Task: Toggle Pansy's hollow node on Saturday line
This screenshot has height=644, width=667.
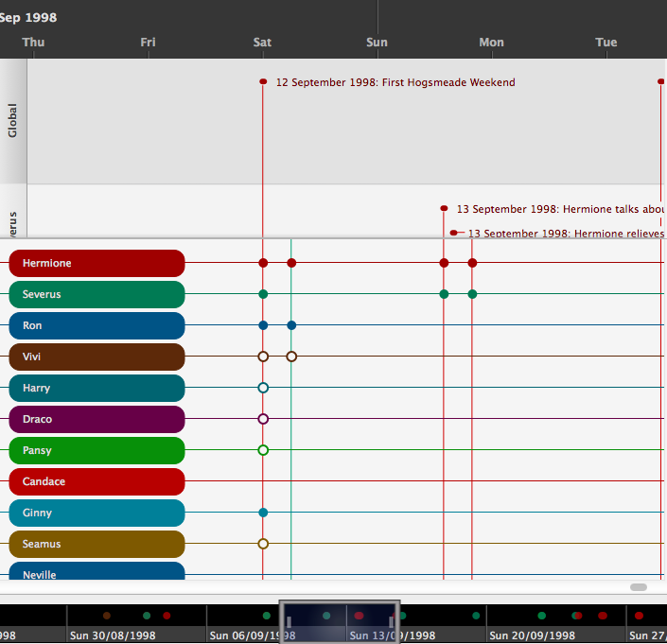Action: [x=263, y=450]
